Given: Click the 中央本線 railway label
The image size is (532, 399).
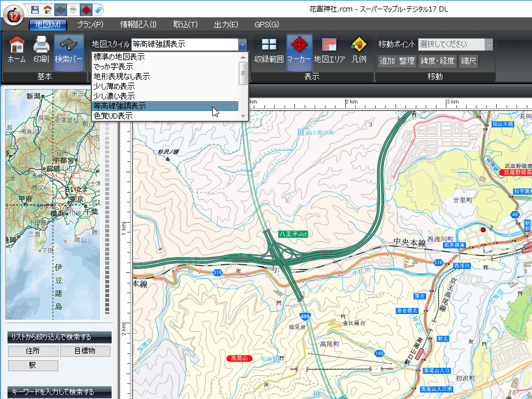Looking at the screenshot, I should click(409, 242).
